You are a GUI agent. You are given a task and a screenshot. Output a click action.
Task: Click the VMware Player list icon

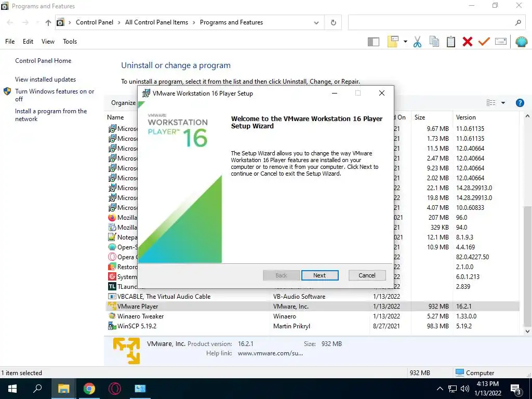click(x=112, y=306)
